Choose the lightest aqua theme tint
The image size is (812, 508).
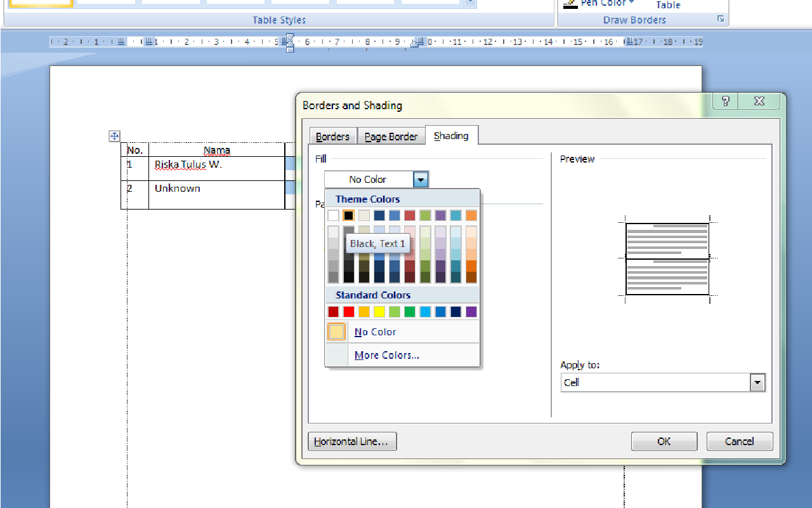[455, 232]
